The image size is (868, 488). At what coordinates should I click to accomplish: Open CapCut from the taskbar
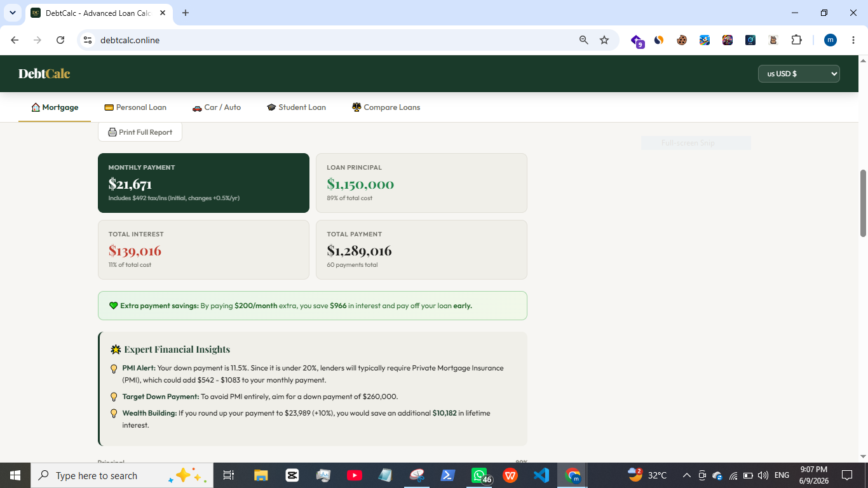(x=292, y=475)
